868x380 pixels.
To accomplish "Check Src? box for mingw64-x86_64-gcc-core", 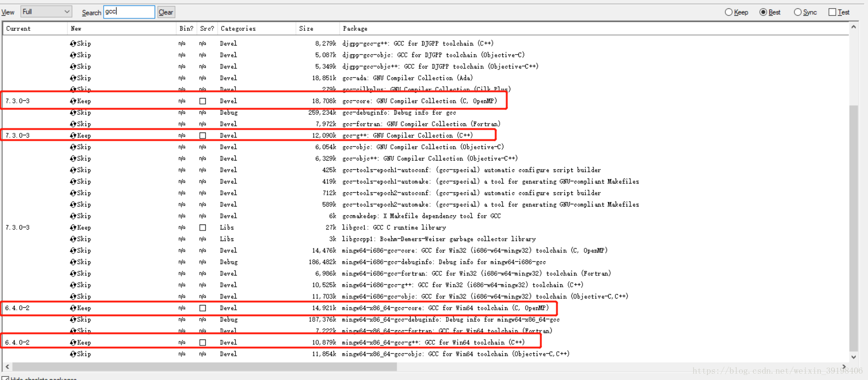I will tap(203, 308).
